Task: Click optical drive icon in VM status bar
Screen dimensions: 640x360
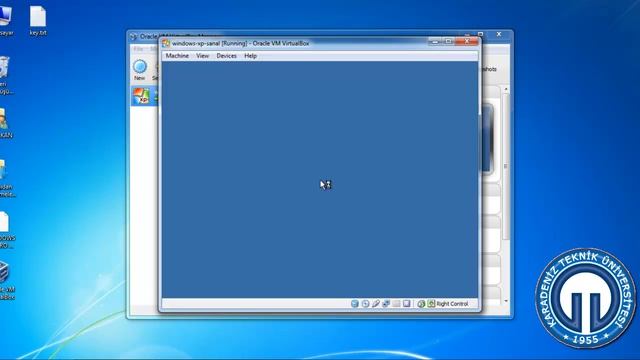Action: (365, 304)
